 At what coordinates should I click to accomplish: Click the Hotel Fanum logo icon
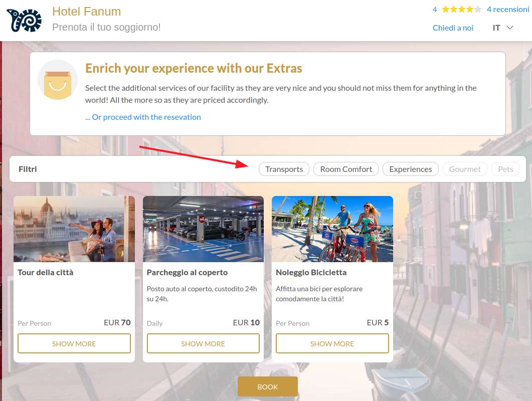click(24, 21)
